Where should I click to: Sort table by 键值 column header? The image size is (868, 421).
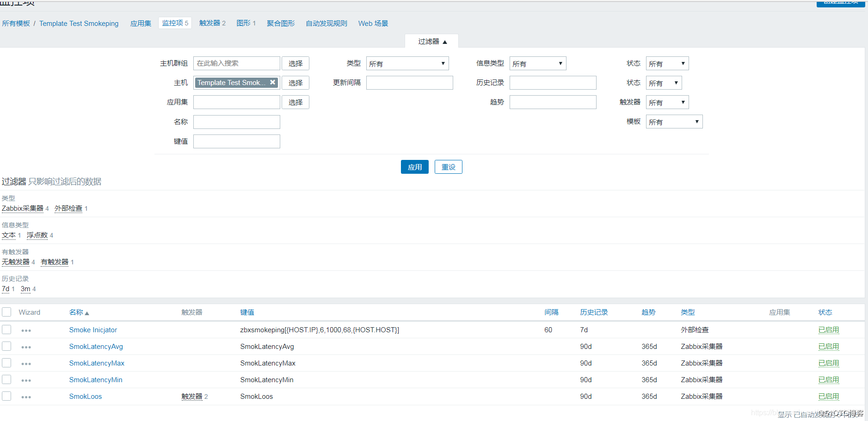tap(247, 312)
